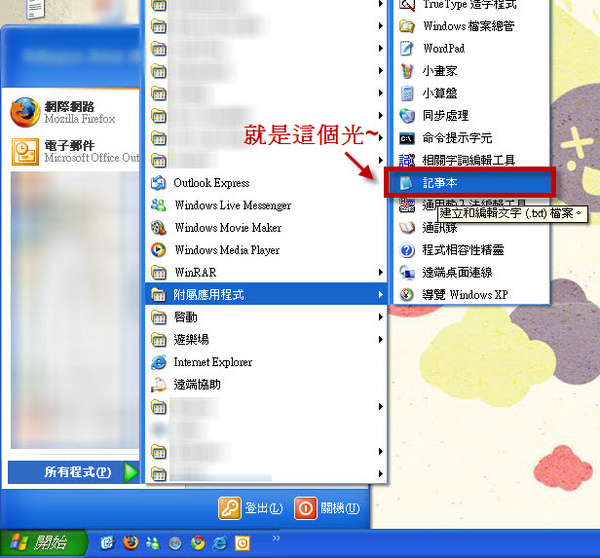Click Firefox icon in quick launch bar

(x=130, y=543)
